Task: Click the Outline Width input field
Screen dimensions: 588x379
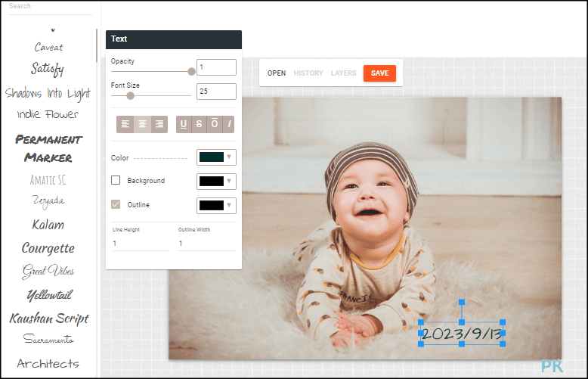Action: click(206, 244)
